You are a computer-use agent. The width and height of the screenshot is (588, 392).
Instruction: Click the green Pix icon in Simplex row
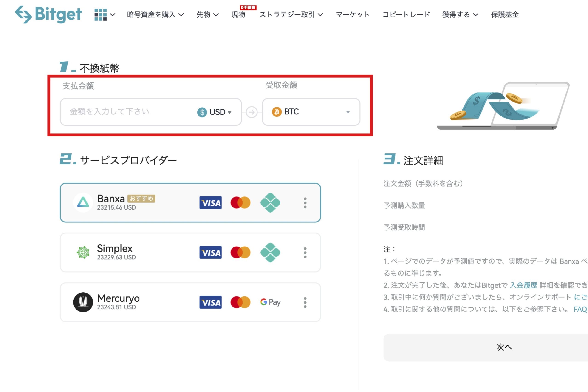coord(270,252)
